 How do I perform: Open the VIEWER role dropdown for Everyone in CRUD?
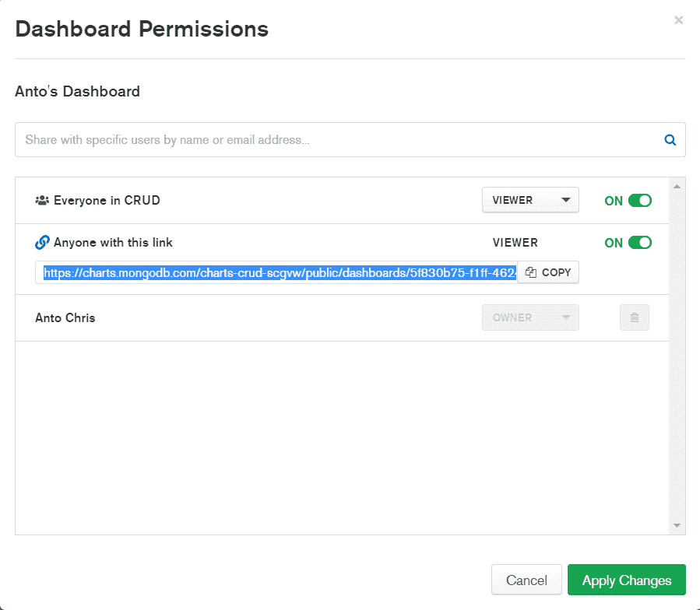point(530,200)
